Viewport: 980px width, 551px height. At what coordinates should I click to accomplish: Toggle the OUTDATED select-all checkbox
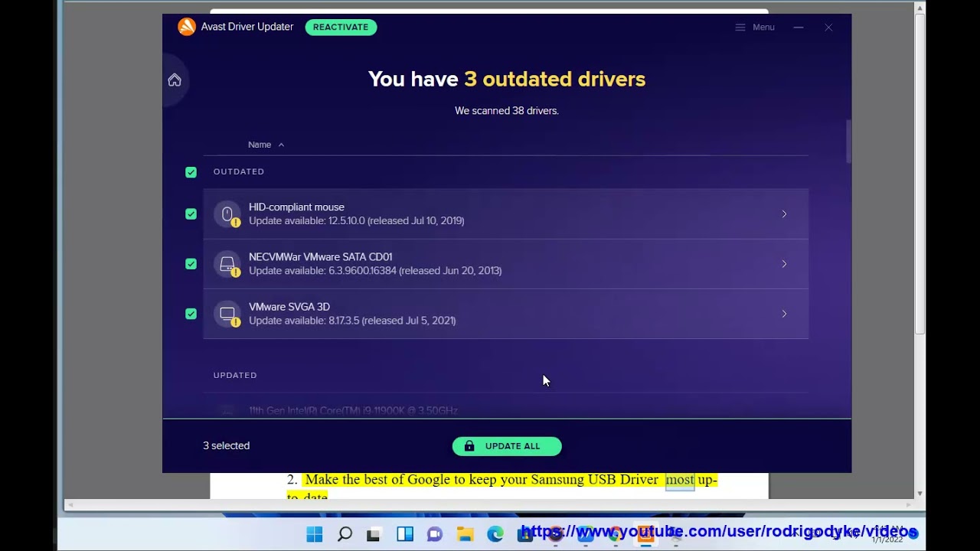click(x=191, y=172)
